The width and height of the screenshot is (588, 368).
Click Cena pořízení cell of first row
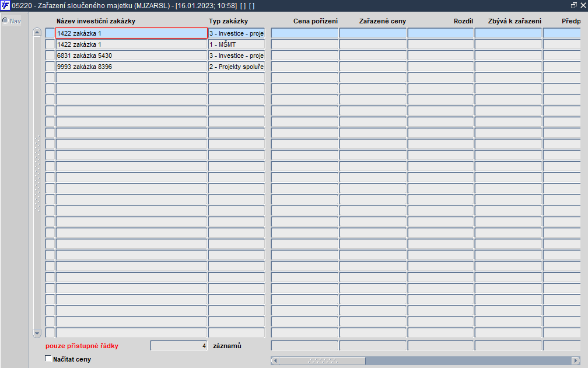[304, 33]
